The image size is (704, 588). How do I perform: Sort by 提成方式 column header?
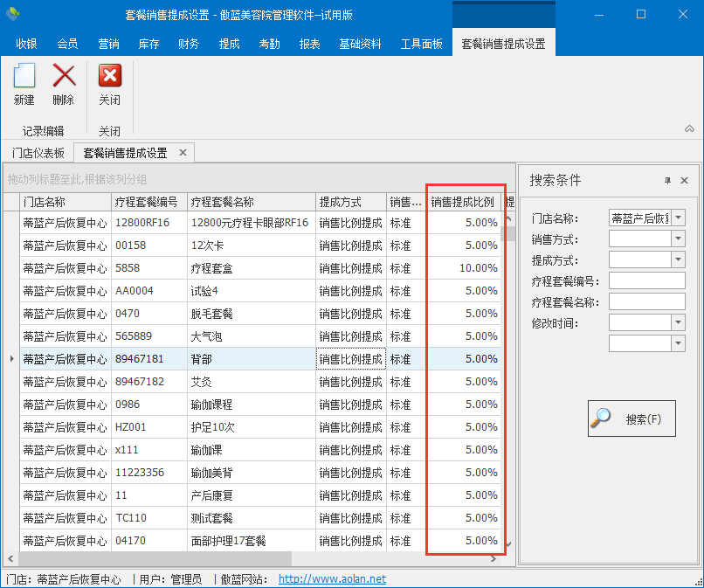[351, 202]
